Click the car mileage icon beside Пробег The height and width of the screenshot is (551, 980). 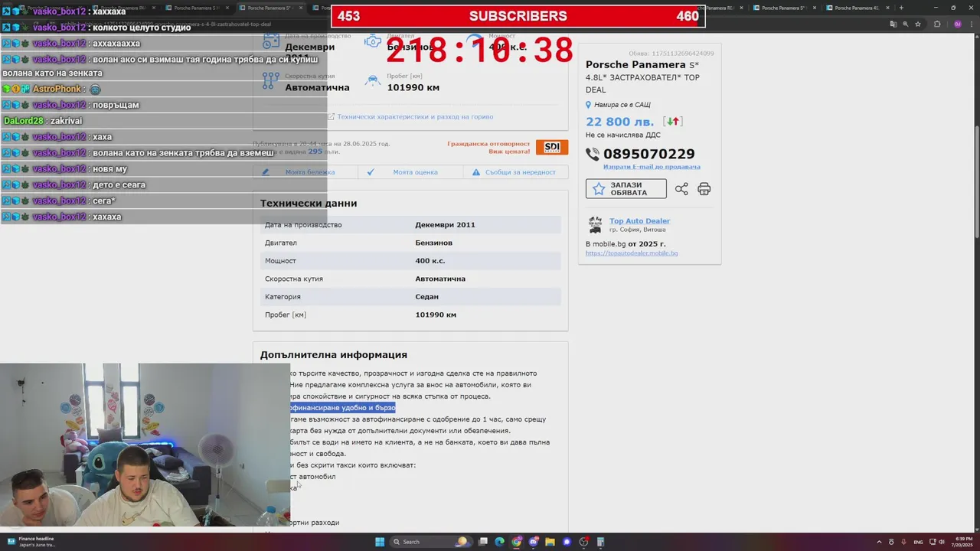coord(373,80)
